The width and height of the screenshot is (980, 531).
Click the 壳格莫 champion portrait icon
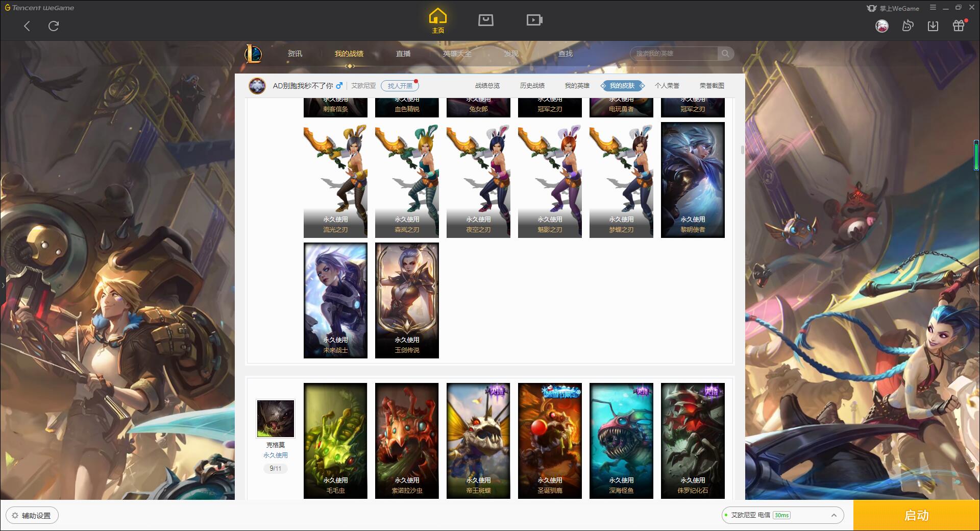(x=275, y=419)
